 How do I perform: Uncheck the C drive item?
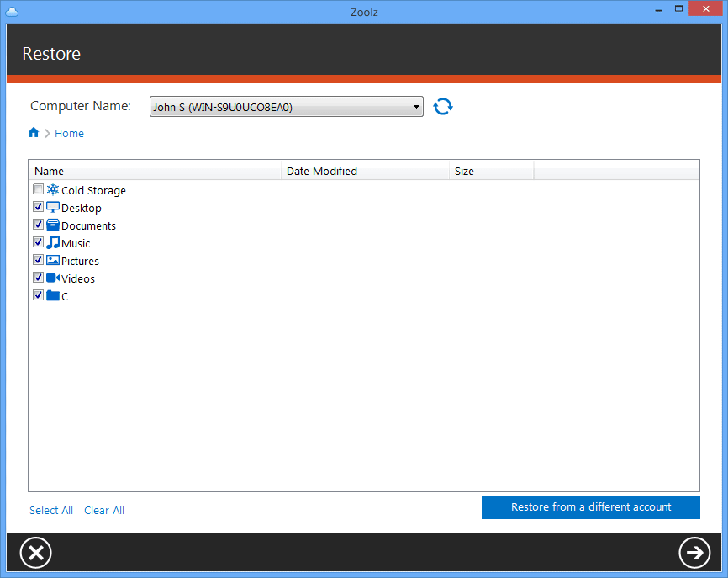click(38, 294)
